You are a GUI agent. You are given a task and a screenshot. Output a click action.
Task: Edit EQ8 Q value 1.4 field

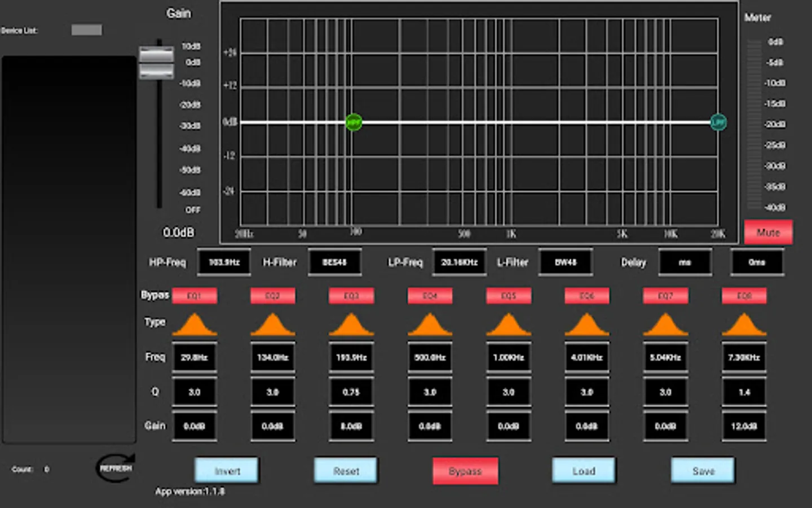click(x=744, y=392)
